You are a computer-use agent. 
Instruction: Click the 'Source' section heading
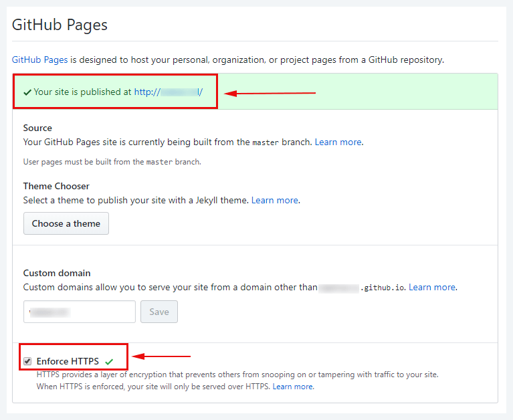pos(37,128)
